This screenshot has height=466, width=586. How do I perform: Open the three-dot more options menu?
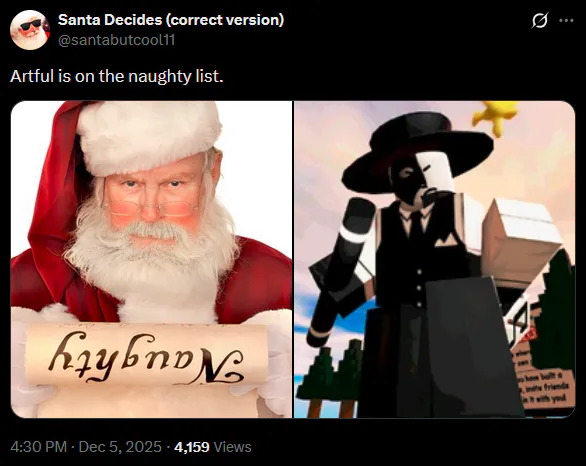coord(566,21)
